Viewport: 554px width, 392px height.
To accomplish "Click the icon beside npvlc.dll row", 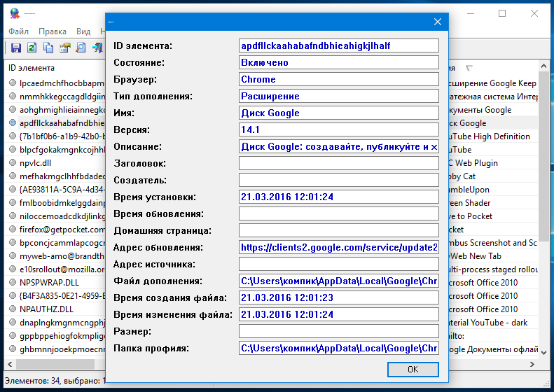I will point(13,163).
